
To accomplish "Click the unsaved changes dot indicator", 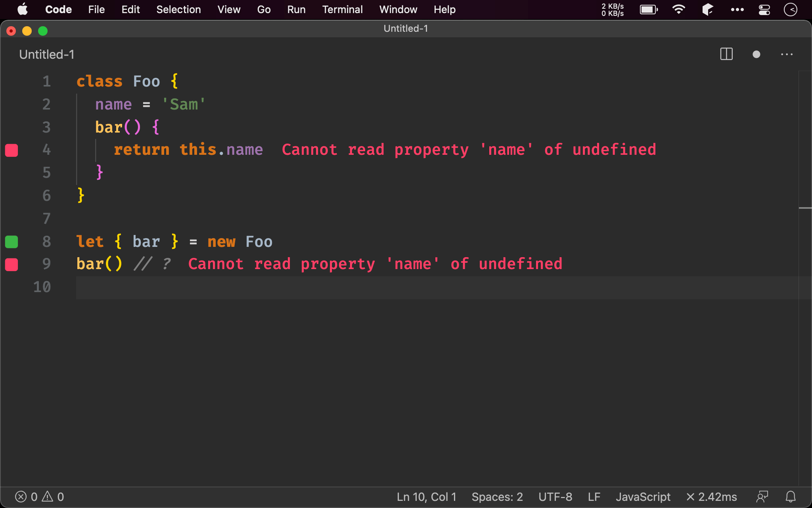I will coord(756,54).
